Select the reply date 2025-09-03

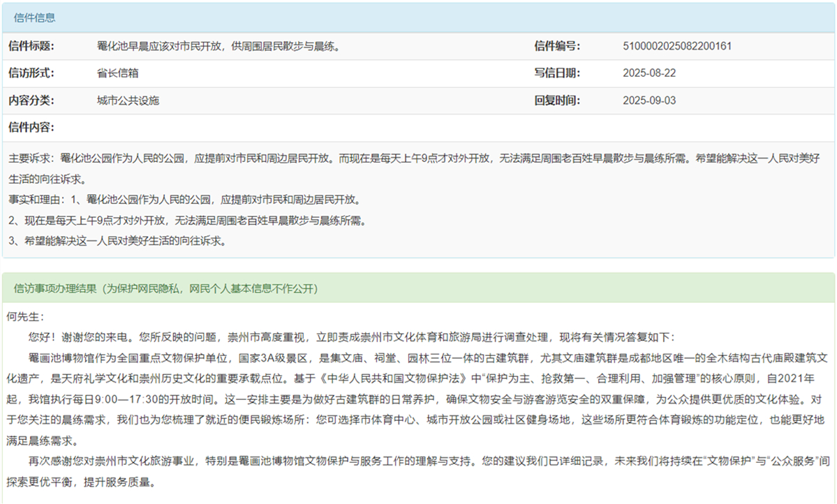649,101
